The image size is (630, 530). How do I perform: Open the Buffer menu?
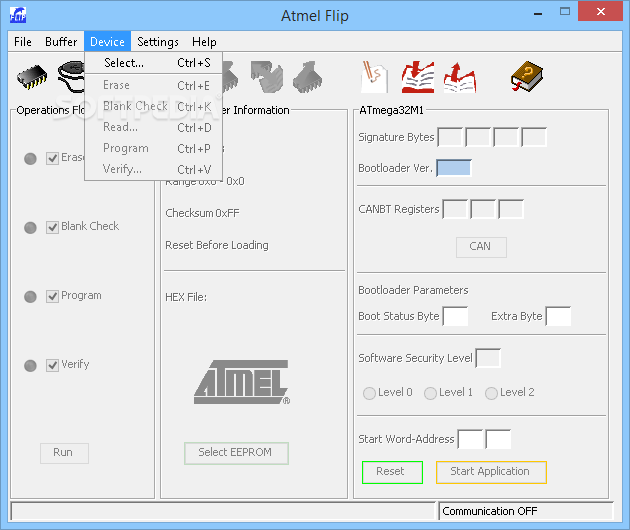tap(61, 42)
